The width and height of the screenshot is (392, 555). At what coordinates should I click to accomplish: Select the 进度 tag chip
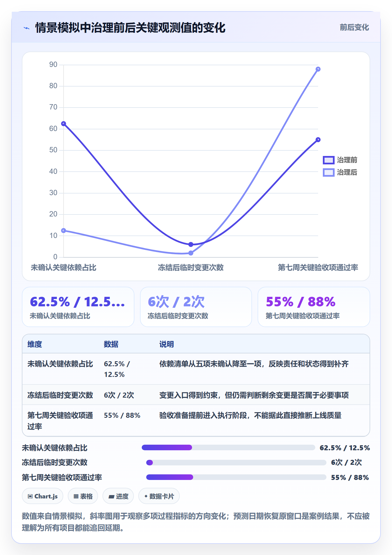118,496
